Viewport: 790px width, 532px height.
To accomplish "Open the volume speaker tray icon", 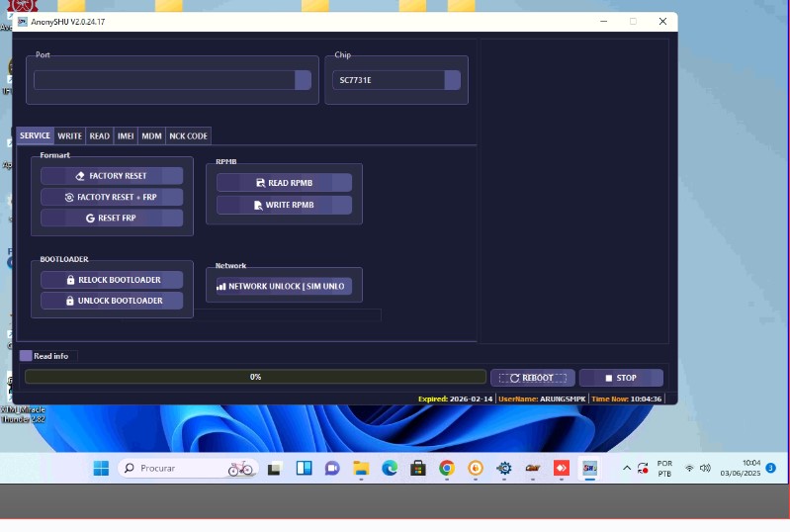I will [x=705, y=468].
